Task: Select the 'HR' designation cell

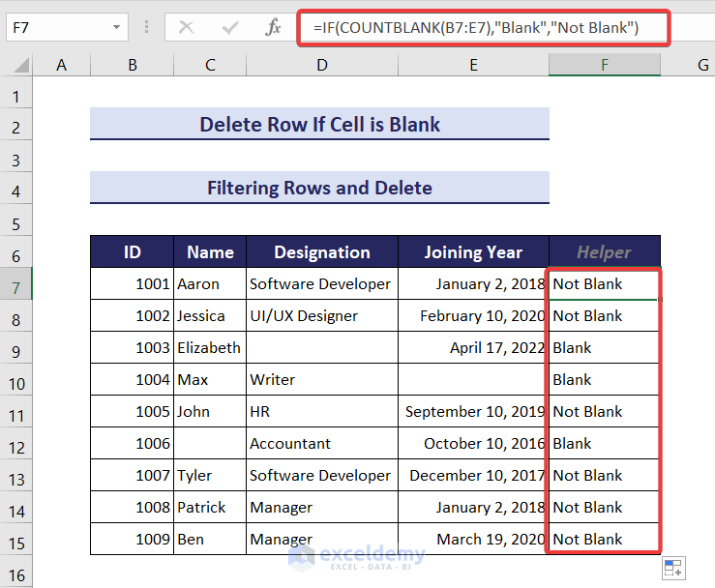Action: pos(322,411)
